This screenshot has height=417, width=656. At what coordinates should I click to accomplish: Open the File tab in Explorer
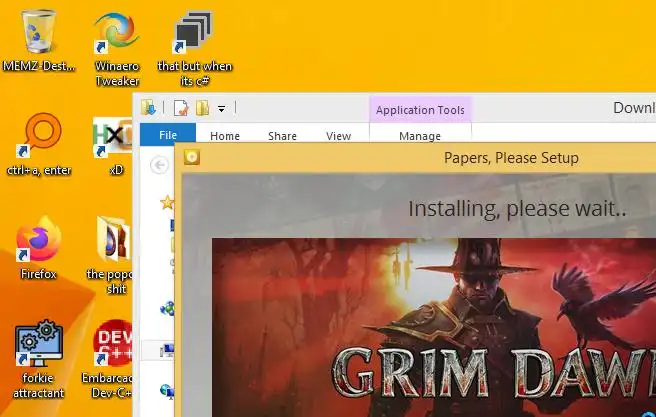click(168, 135)
